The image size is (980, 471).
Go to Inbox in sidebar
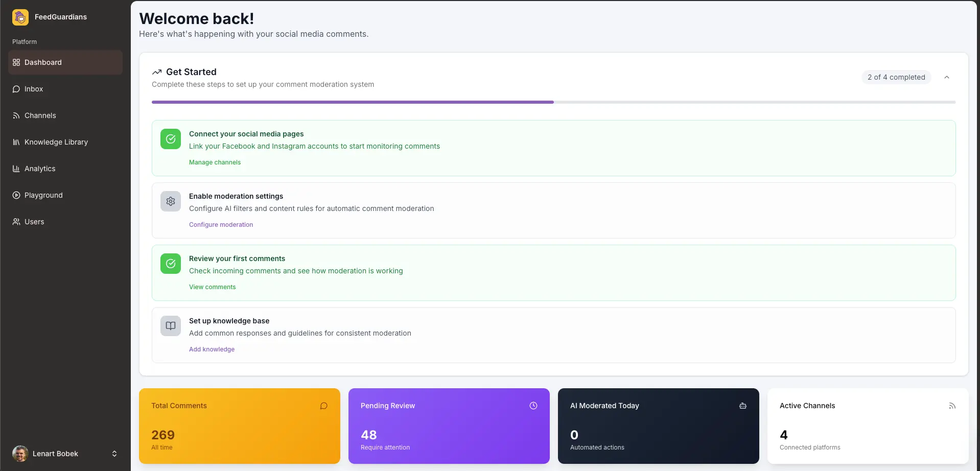tap(65, 89)
